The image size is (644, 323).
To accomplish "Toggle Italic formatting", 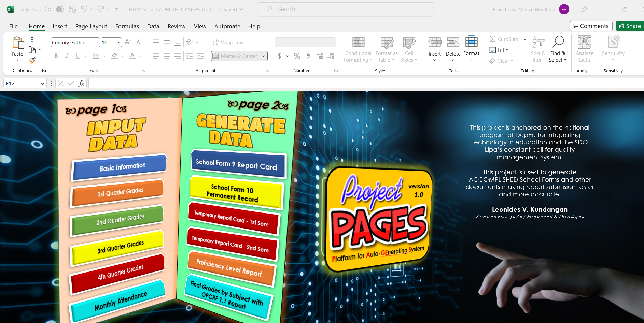I will coord(67,56).
